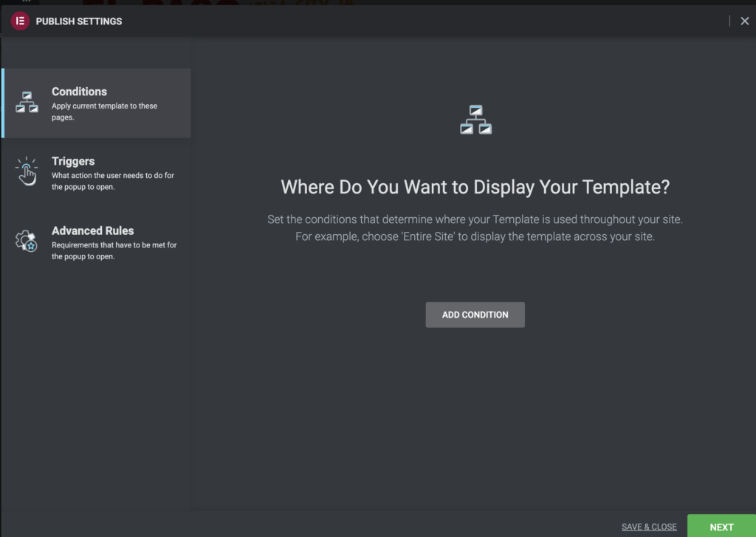
Task: Click Save & Close link
Action: (648, 527)
